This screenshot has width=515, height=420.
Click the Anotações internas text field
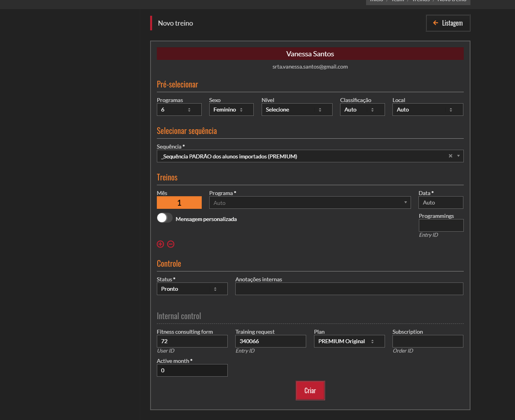349,289
